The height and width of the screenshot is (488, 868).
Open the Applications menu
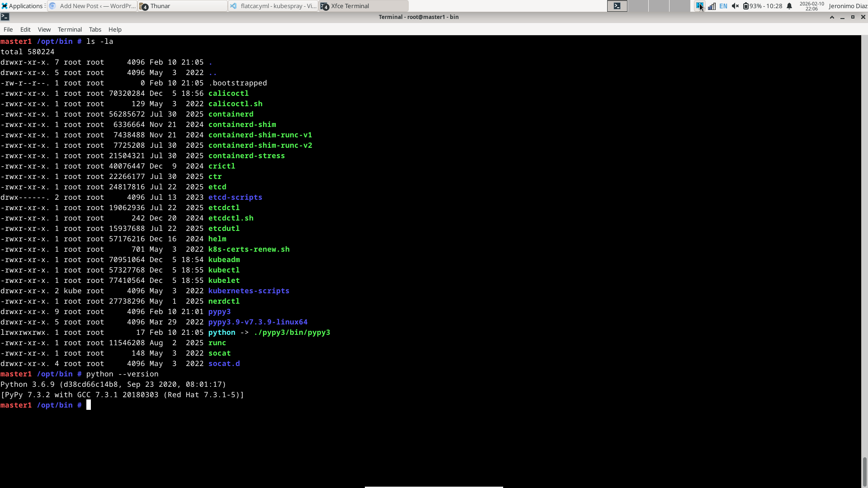click(23, 6)
